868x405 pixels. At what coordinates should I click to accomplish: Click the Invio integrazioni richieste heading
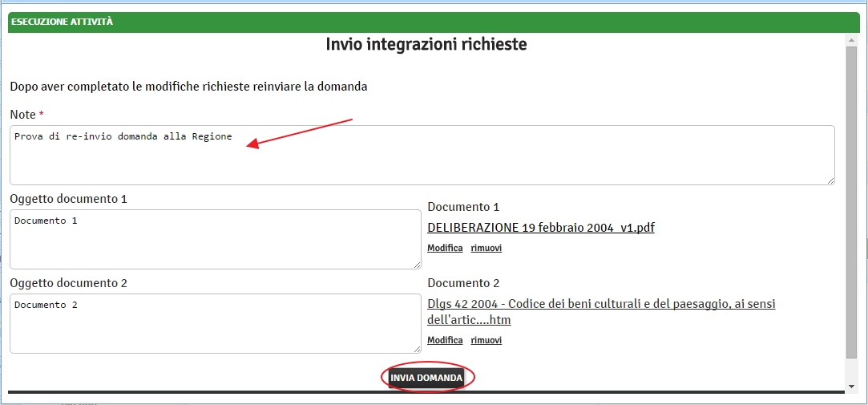pyautogui.click(x=426, y=44)
